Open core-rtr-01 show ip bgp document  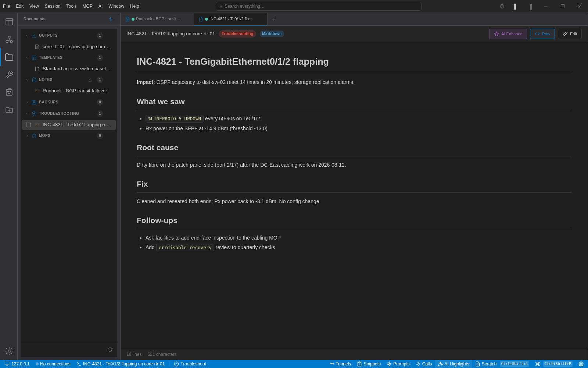point(69,47)
